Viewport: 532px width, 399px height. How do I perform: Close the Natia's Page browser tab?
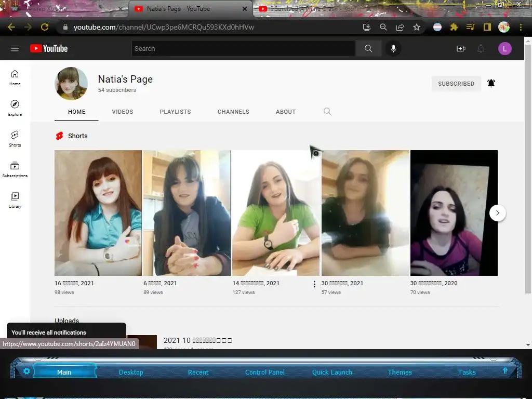coord(244,9)
